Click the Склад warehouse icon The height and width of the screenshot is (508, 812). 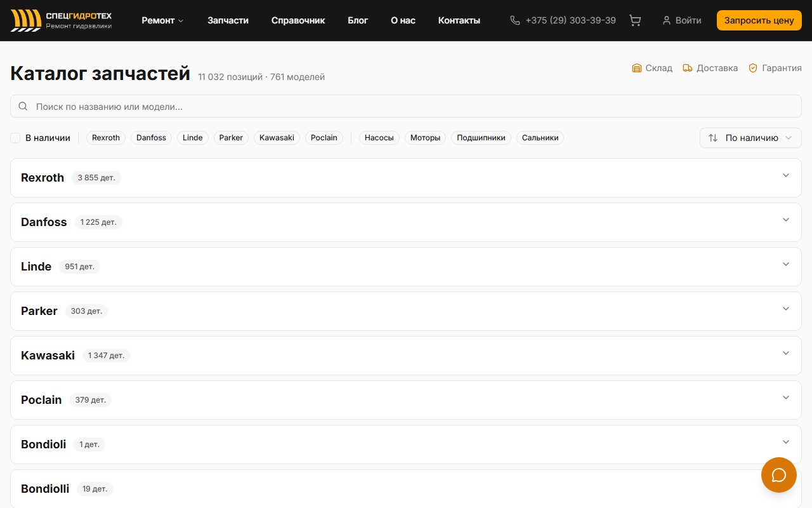tap(637, 68)
